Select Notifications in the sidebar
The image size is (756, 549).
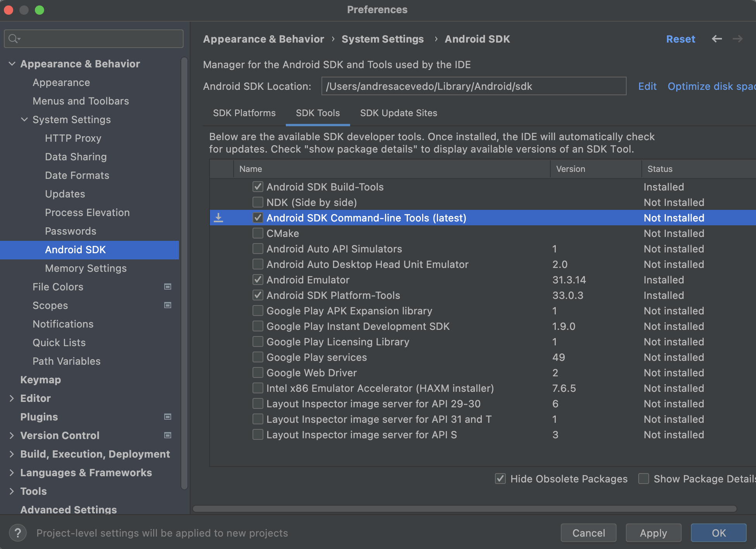coord(63,324)
